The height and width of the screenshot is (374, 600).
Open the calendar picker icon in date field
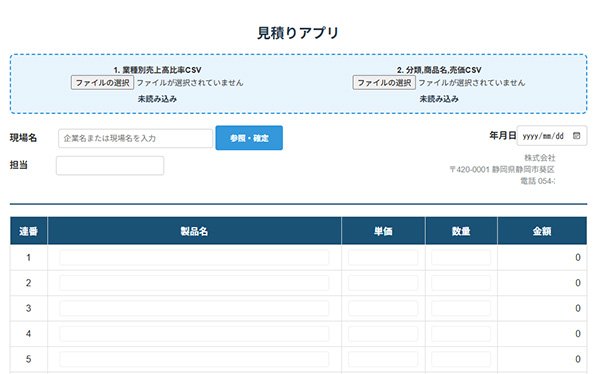coord(576,136)
